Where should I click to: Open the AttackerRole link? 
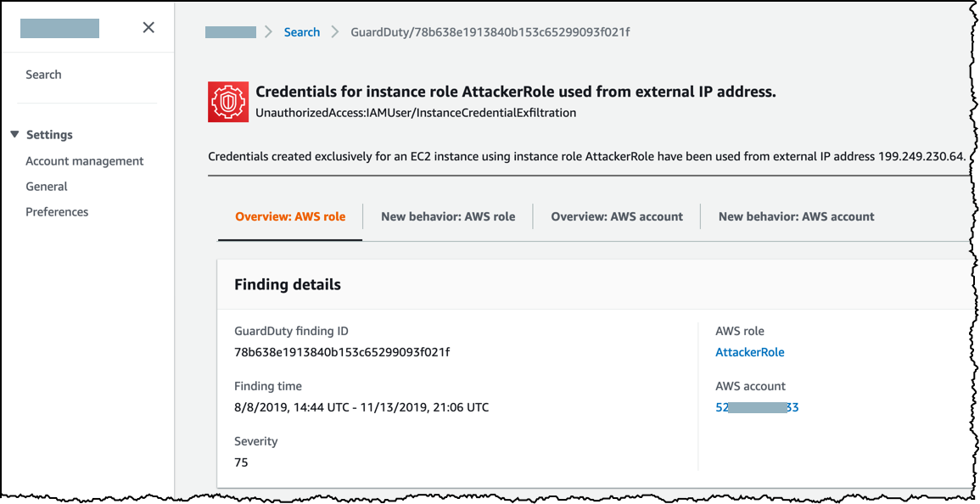pos(749,352)
